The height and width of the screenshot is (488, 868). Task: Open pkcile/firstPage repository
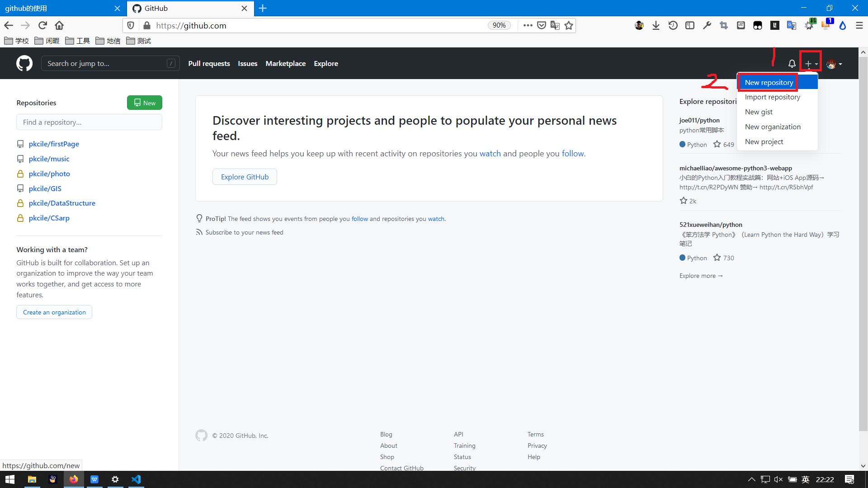[x=54, y=144]
